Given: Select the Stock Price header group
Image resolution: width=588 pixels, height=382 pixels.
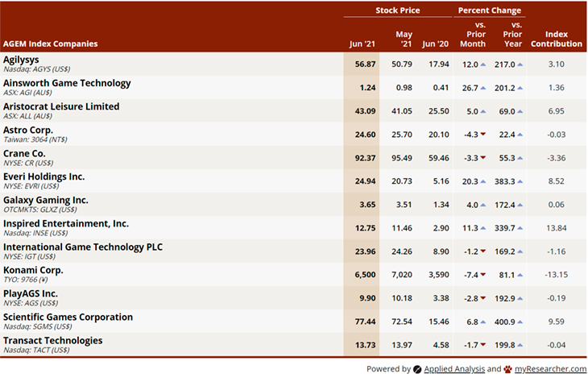Looking at the screenshot, I should click(397, 10).
